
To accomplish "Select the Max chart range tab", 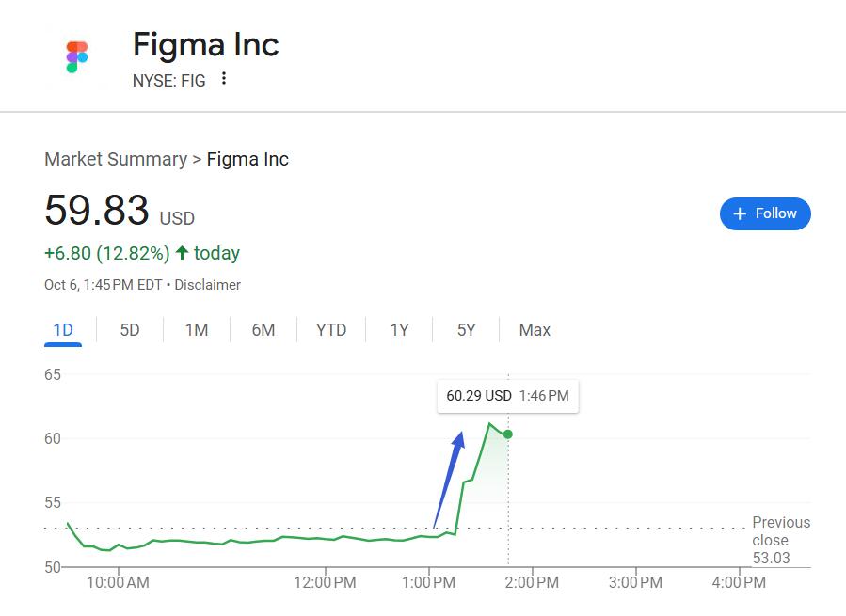I will 535,330.
